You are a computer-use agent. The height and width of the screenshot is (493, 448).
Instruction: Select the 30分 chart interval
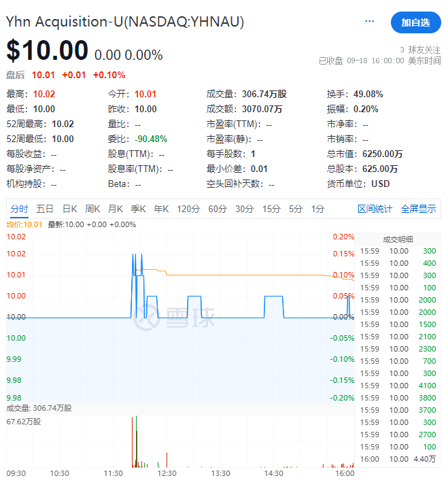[244, 209]
